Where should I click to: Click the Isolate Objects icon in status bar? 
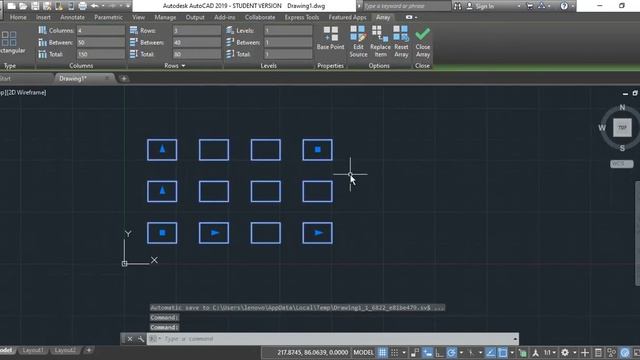coord(611,352)
